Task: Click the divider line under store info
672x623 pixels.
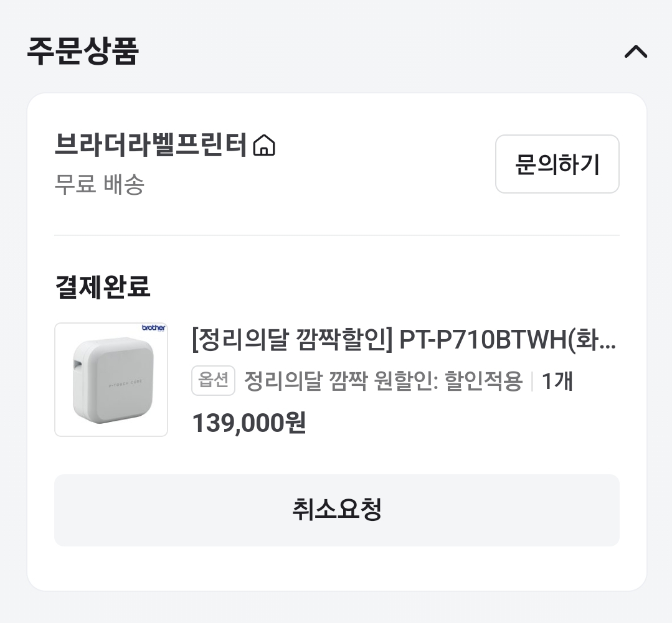Action: [336, 235]
